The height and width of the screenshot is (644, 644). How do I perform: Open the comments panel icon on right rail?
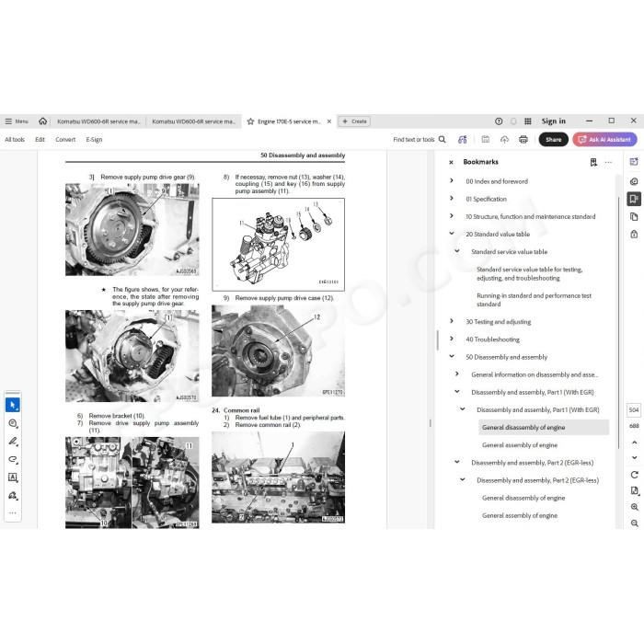[634, 181]
